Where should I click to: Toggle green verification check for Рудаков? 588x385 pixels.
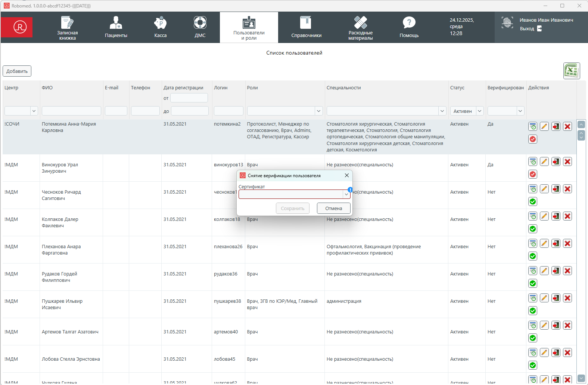(533, 283)
